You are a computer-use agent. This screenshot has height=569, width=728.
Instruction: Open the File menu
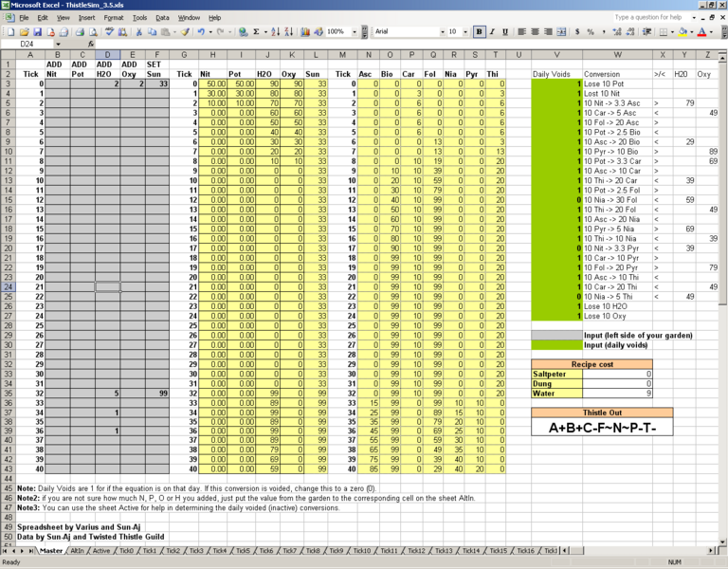24,18
